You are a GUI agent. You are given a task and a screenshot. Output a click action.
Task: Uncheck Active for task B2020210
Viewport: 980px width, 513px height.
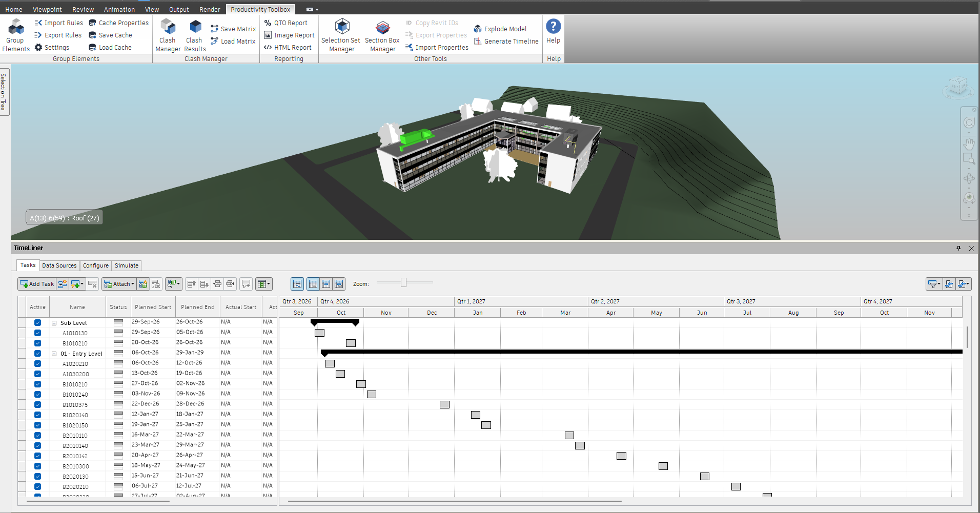click(x=37, y=487)
